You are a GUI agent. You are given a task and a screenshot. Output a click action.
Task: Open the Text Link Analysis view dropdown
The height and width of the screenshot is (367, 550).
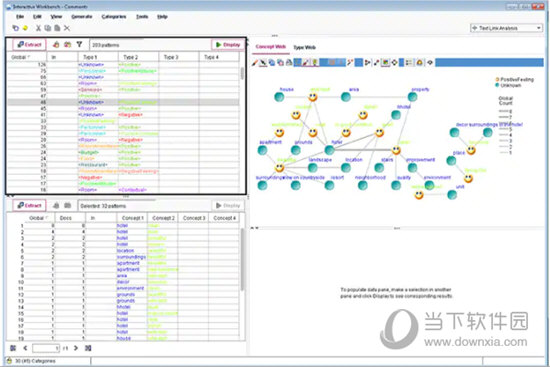pyautogui.click(x=507, y=28)
